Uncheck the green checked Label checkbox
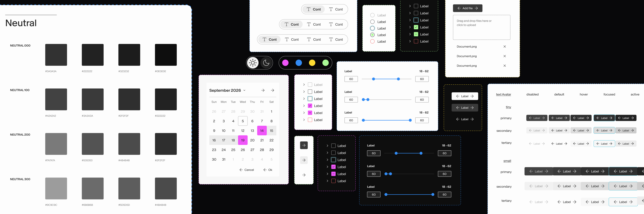 [416, 27]
